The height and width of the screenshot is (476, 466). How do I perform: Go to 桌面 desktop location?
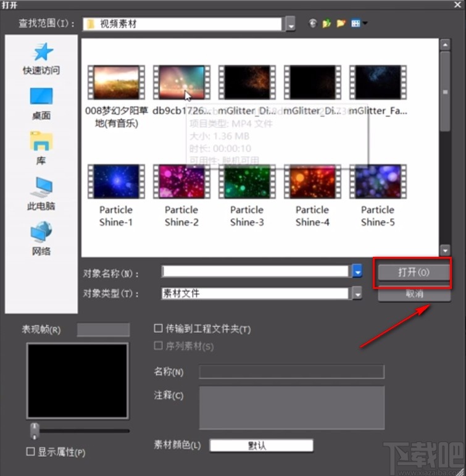point(41,104)
